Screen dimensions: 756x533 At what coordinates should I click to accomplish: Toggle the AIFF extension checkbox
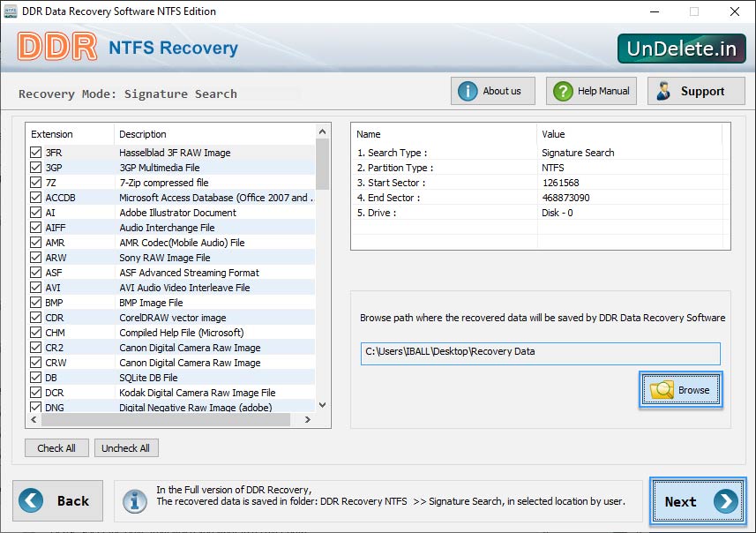pyautogui.click(x=35, y=227)
